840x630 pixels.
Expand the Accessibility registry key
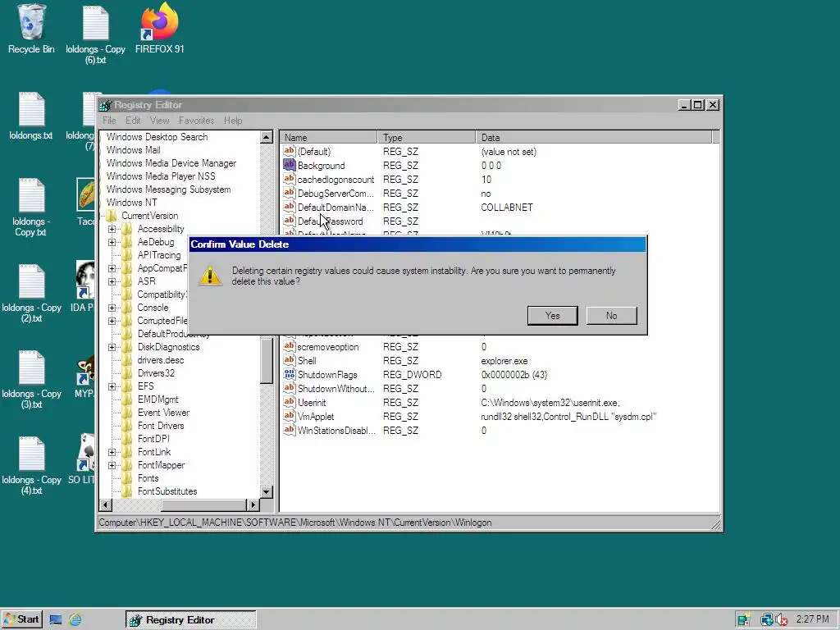(112, 230)
